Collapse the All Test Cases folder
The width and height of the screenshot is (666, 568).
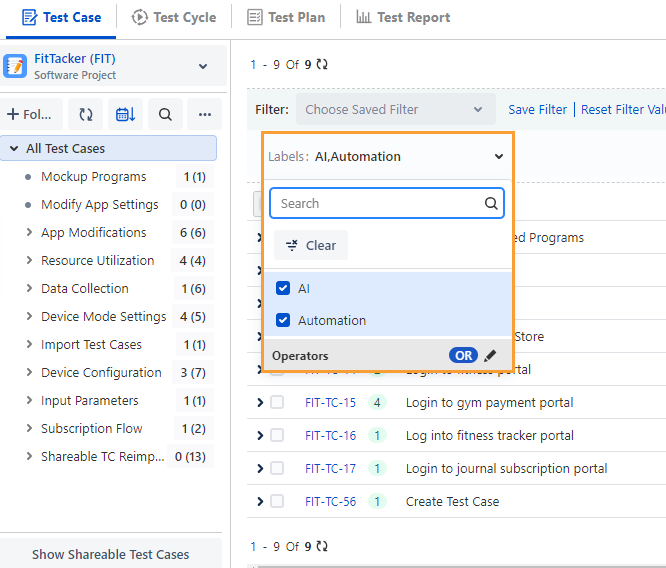point(14,148)
